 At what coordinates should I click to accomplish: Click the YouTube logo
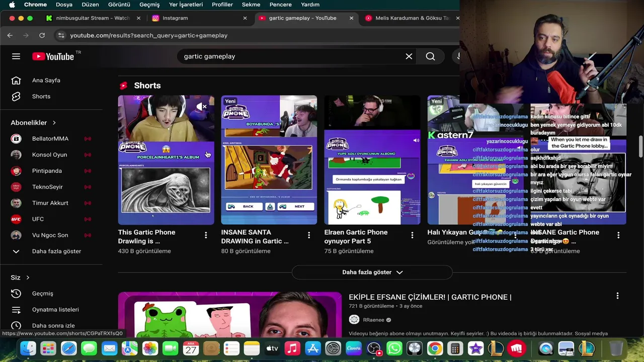[x=53, y=56]
